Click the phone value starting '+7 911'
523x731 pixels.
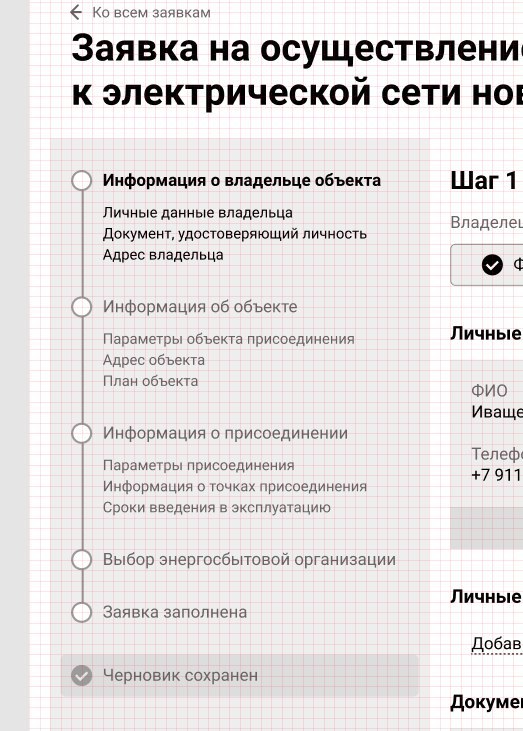click(x=497, y=475)
